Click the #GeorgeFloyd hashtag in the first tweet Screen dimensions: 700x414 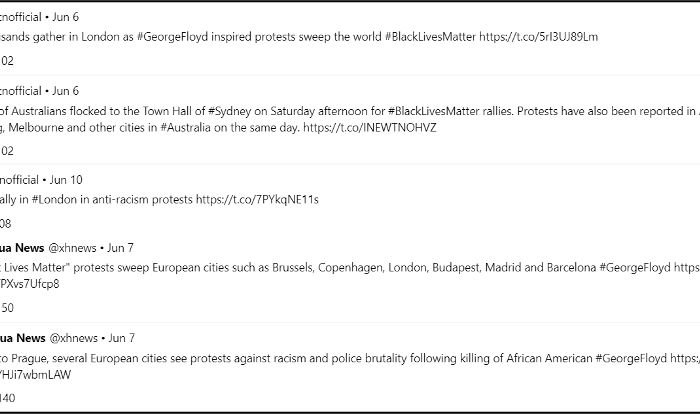click(x=172, y=37)
